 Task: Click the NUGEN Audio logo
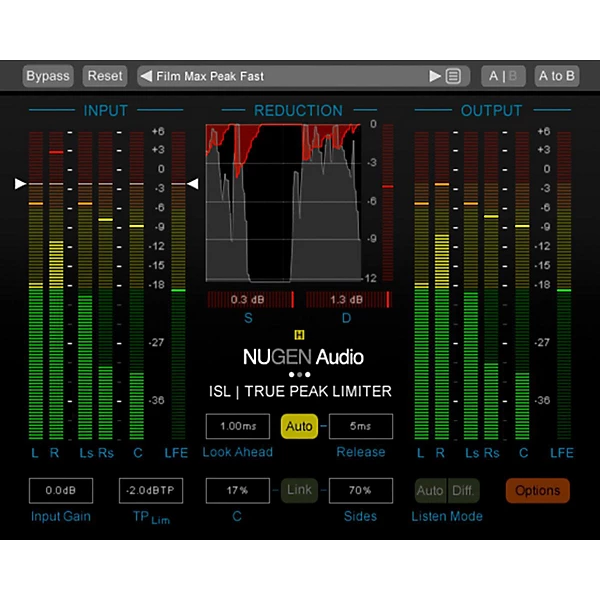[303, 357]
